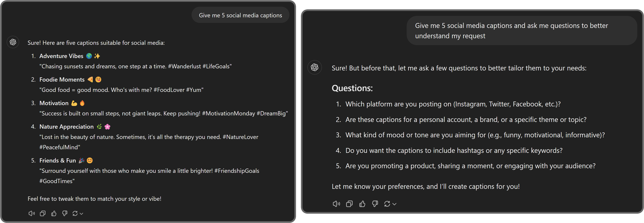Image resolution: width=644 pixels, height=223 pixels.
Task: Select the read-aloud icon on the questions response
Action: click(x=336, y=204)
